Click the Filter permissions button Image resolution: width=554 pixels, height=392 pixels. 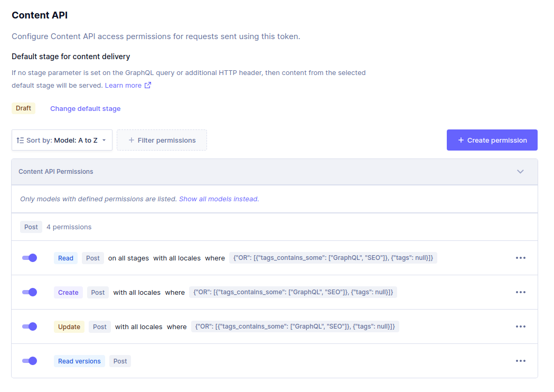pos(162,140)
